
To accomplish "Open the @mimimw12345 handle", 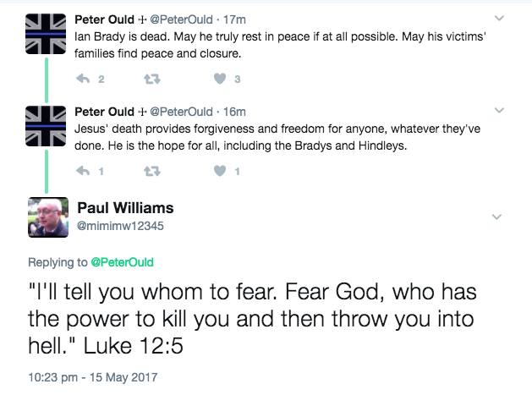I will point(120,225).
